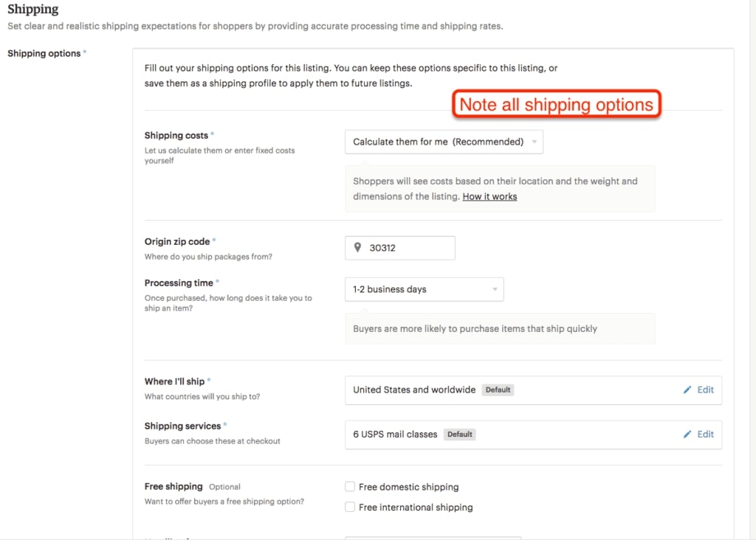Click the Free shipping field label
The width and height of the screenshot is (756, 543).
pos(173,486)
